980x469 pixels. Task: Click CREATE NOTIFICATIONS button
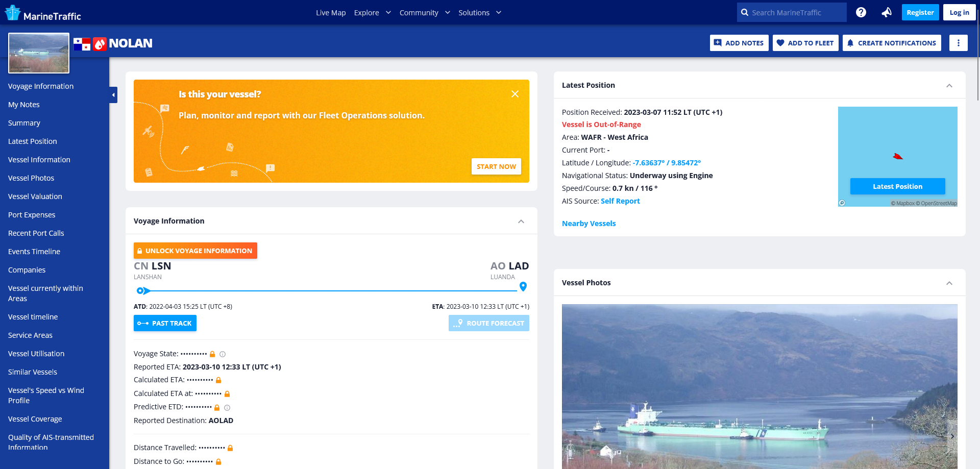(892, 43)
